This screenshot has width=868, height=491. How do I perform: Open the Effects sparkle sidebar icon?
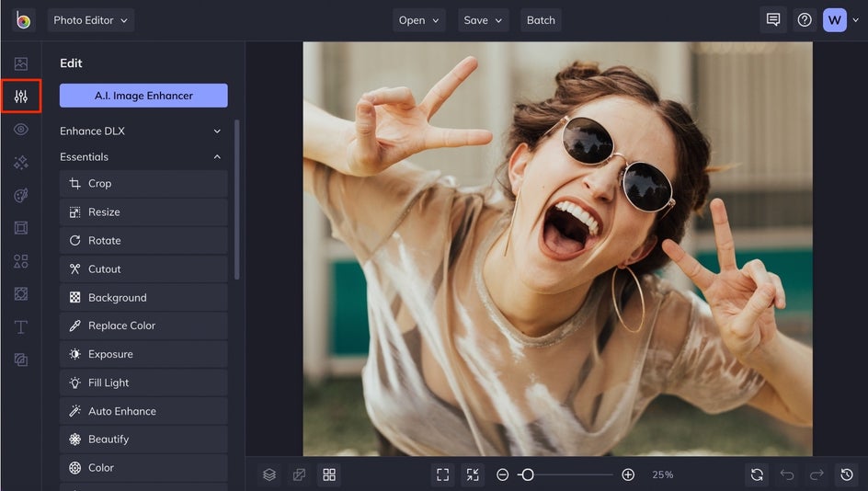point(20,163)
